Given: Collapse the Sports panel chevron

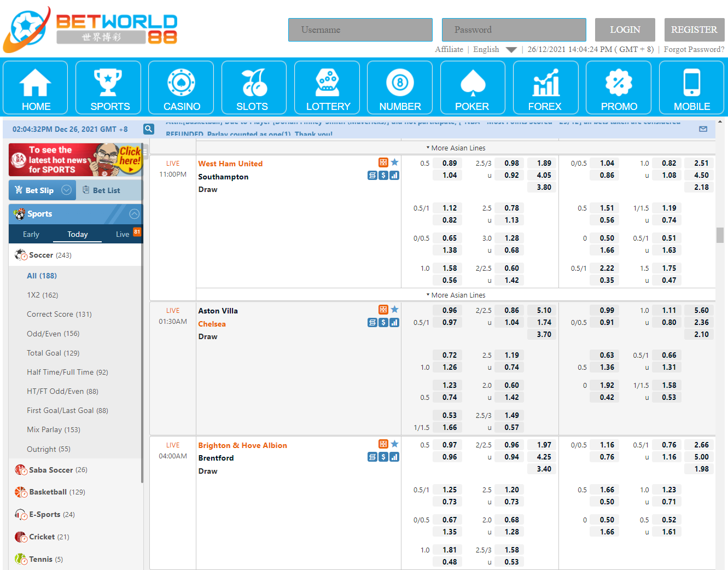Looking at the screenshot, I should tap(134, 214).
